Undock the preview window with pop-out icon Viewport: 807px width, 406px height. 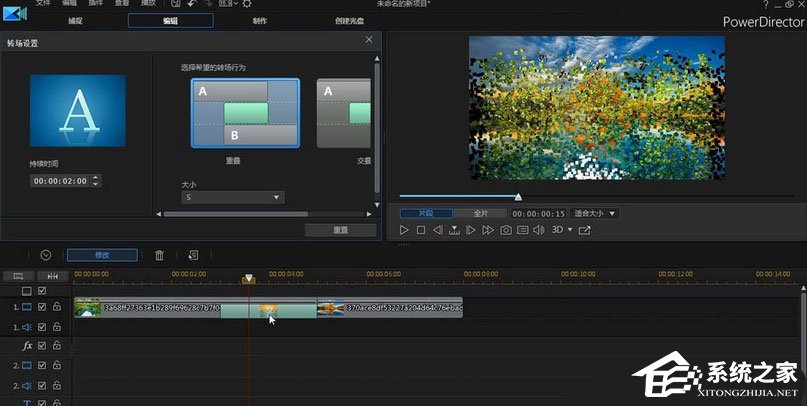[x=584, y=230]
